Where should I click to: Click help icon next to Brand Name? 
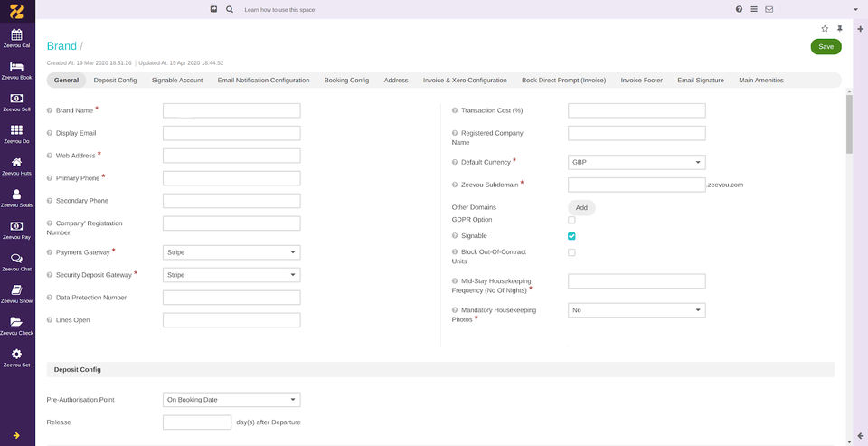[x=50, y=110]
